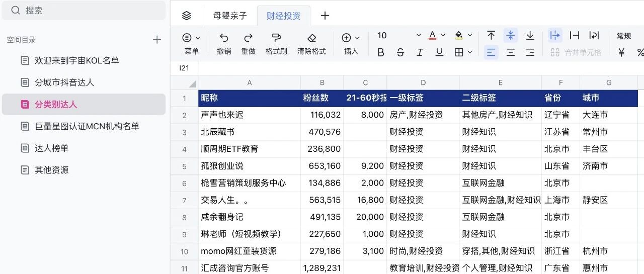Open fill color dropdown arrow

point(470,35)
